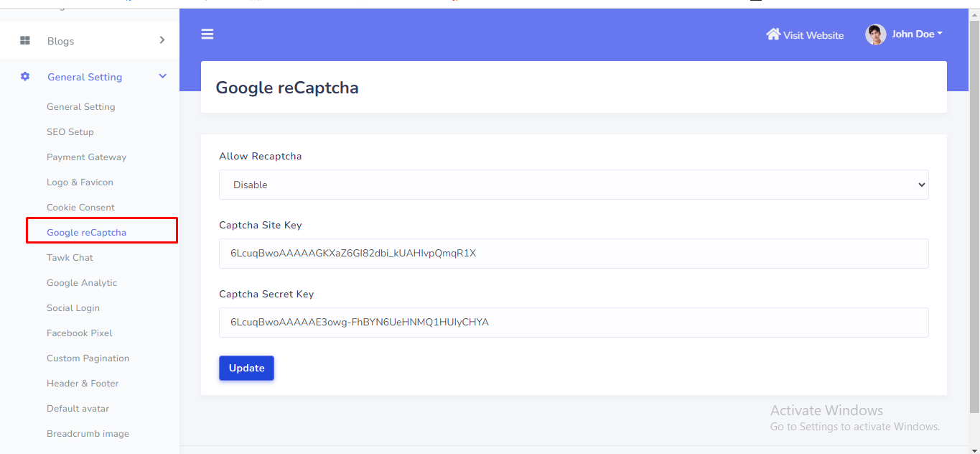
Task: Go to Payment Gateway settings
Action: tap(86, 157)
